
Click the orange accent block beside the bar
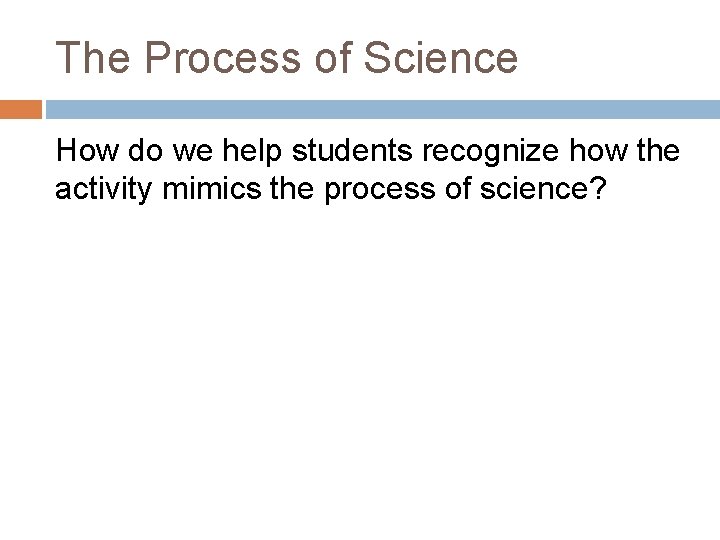point(21,109)
